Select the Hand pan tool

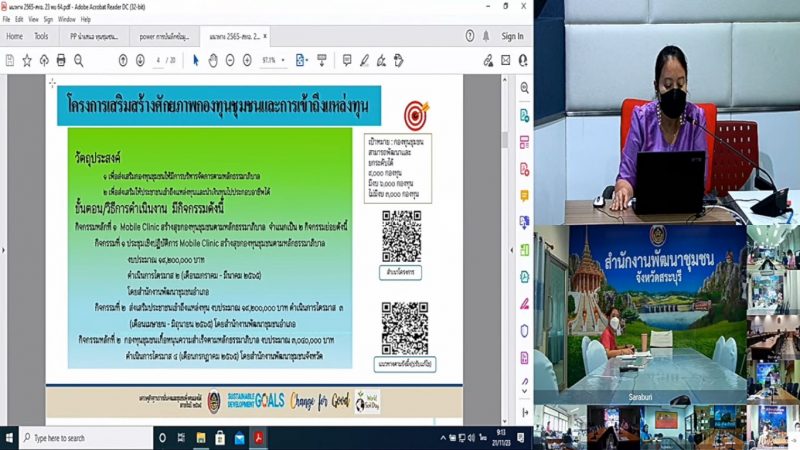click(x=213, y=60)
